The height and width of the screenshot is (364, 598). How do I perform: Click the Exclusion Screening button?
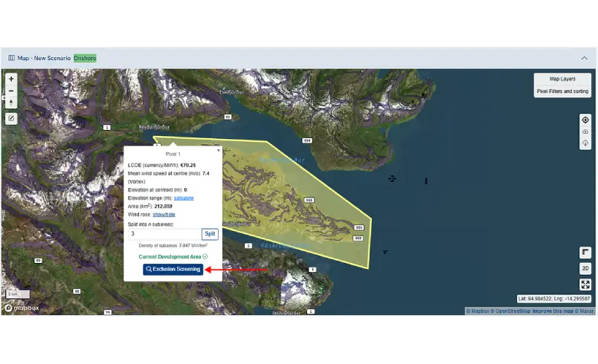click(173, 269)
